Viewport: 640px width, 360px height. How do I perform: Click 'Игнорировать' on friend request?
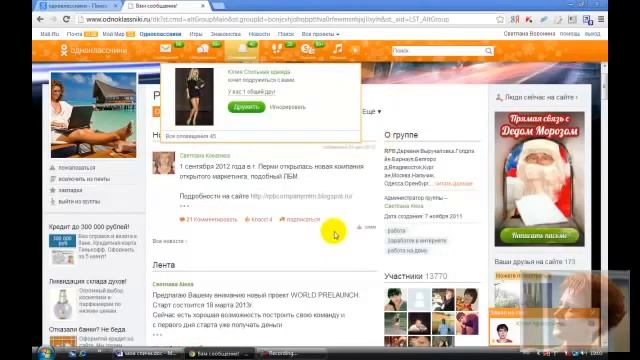[288, 107]
